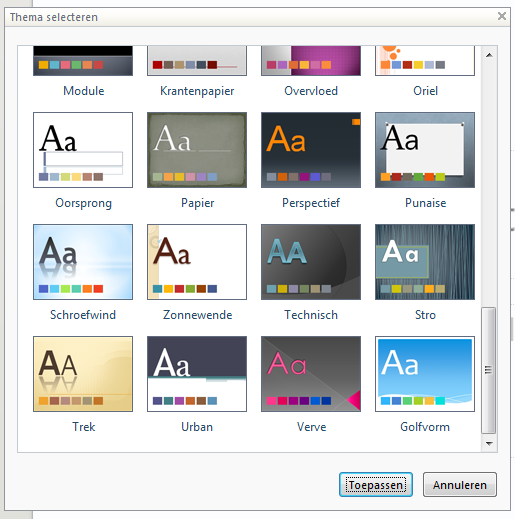Viewport: 515px width, 519px height.
Task: Click the scrollbar up arrow
Action: click(x=489, y=55)
